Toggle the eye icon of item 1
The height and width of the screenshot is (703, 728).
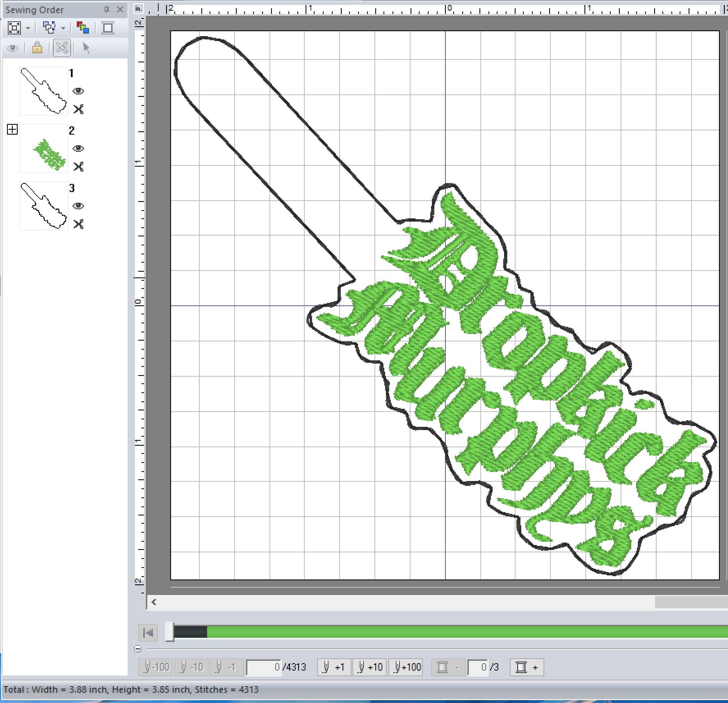click(x=78, y=91)
